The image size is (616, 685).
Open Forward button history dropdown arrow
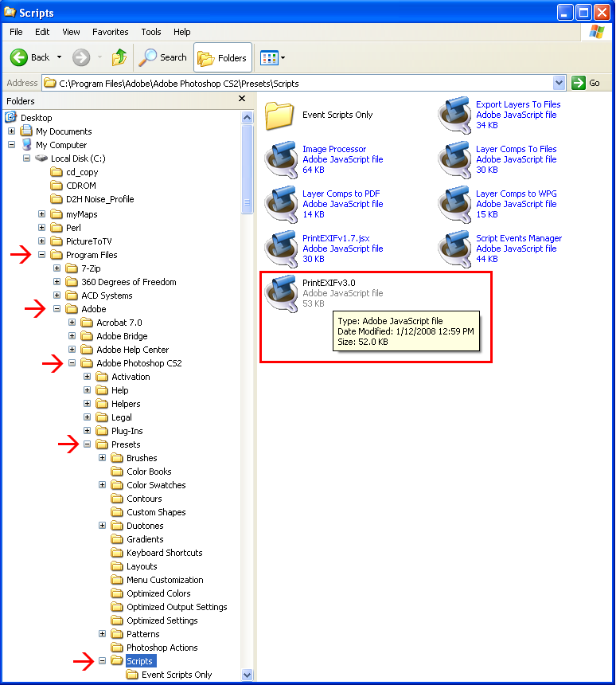point(100,57)
